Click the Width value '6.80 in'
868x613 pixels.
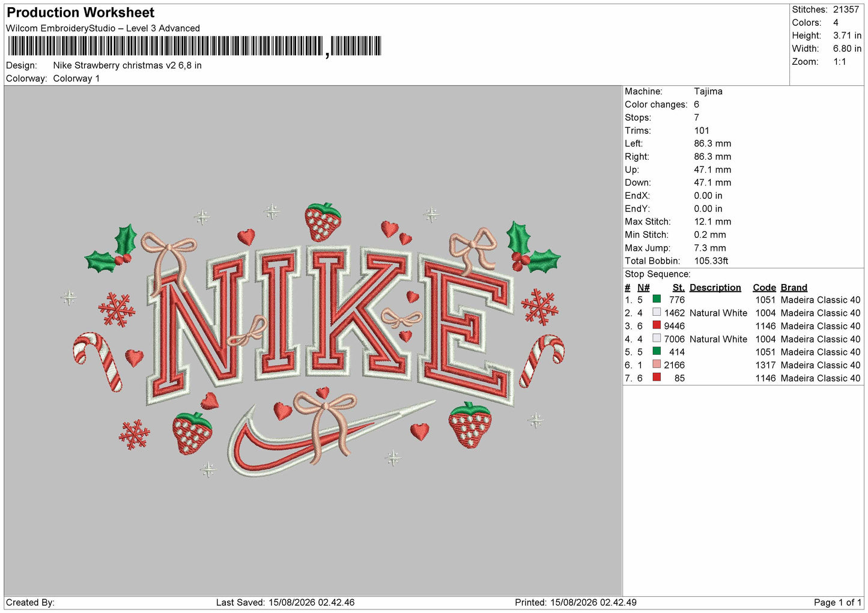pos(847,49)
